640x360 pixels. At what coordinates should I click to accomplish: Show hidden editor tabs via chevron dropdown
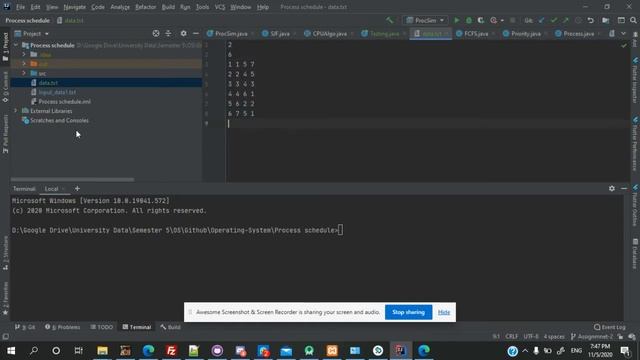click(x=623, y=33)
